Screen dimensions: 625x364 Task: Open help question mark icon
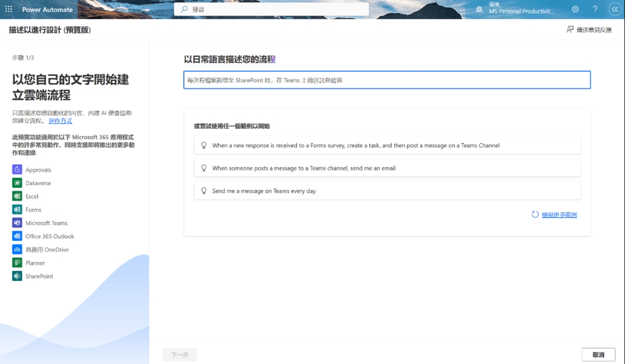(595, 10)
